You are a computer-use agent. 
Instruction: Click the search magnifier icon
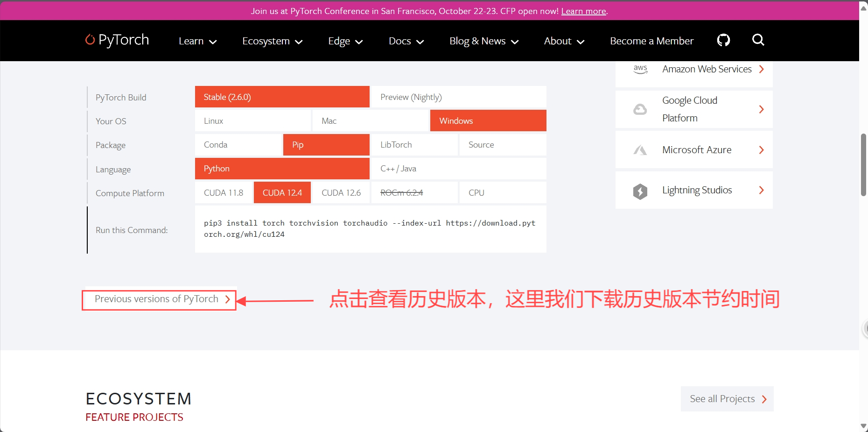coord(758,40)
